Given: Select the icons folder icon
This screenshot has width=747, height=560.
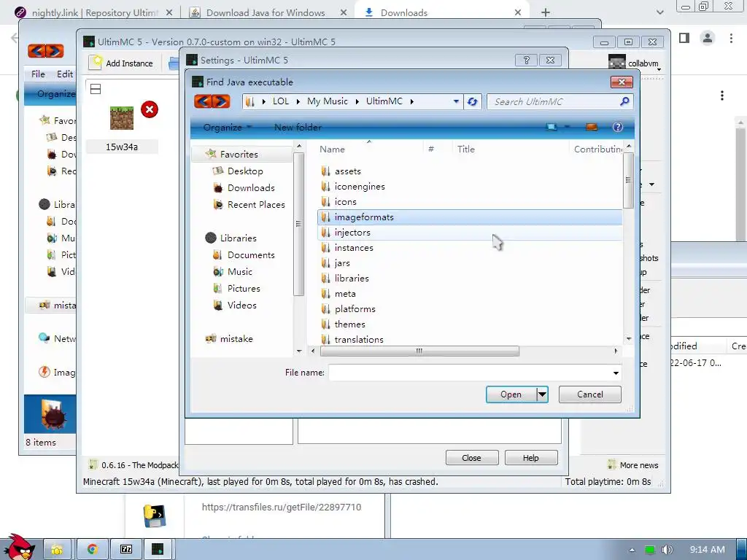Looking at the screenshot, I should 325,202.
